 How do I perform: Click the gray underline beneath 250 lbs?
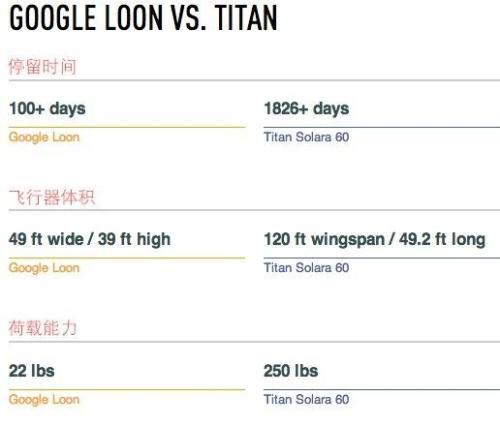point(382,389)
